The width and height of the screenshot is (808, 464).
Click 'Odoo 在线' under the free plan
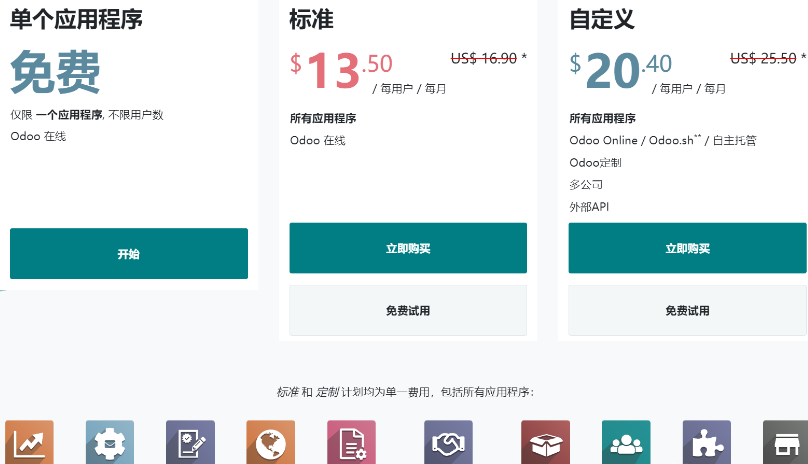pos(38,136)
